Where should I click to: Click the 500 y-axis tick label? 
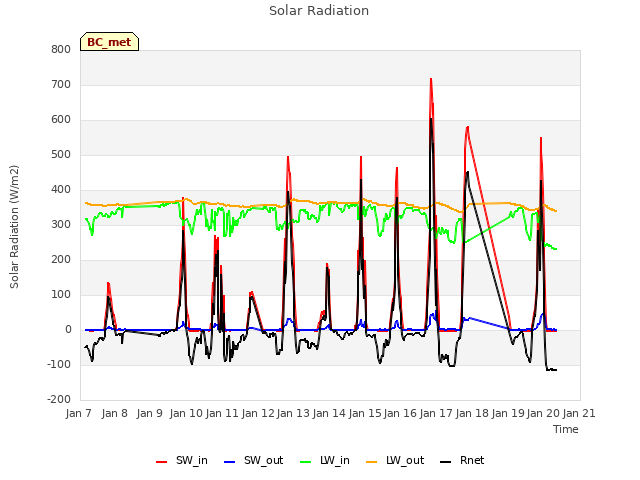(x=61, y=155)
